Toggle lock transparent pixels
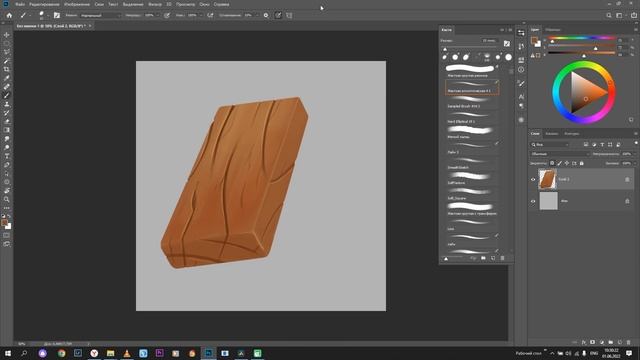This screenshot has height=360, width=640. (x=552, y=163)
